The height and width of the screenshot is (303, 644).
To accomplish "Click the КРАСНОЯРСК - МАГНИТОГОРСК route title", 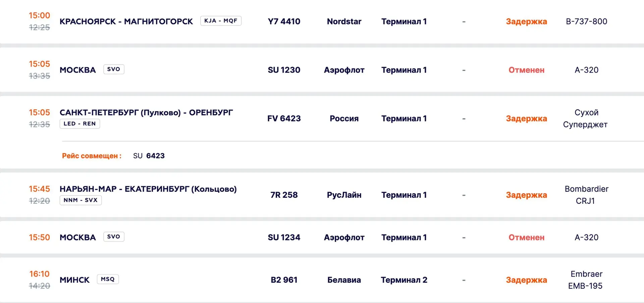I will pos(126,21).
